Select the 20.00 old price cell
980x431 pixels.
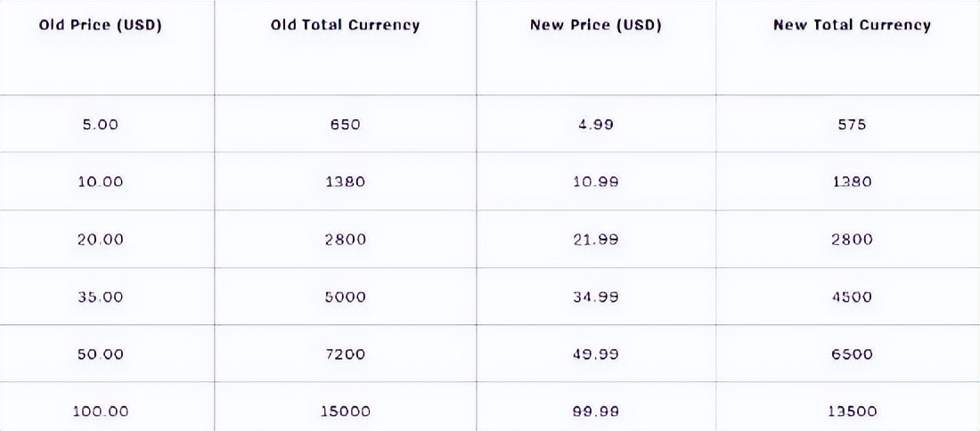coord(100,240)
